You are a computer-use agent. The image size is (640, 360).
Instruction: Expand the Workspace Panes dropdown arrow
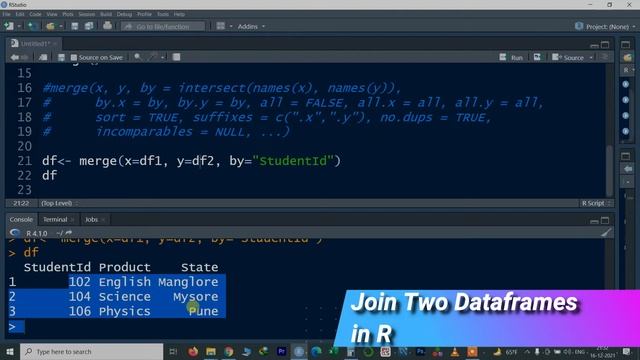pyautogui.click(x=231, y=27)
